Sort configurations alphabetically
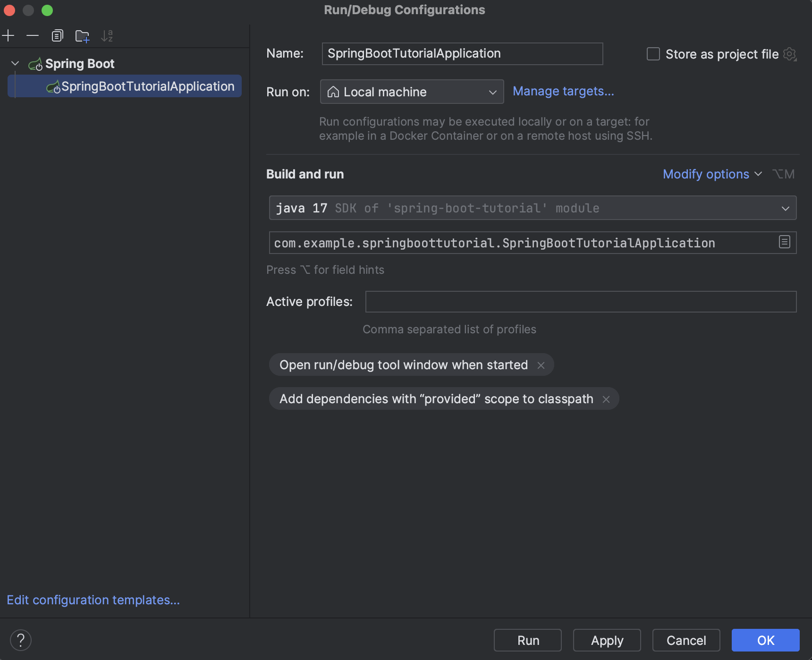This screenshot has width=812, height=660. click(x=107, y=35)
